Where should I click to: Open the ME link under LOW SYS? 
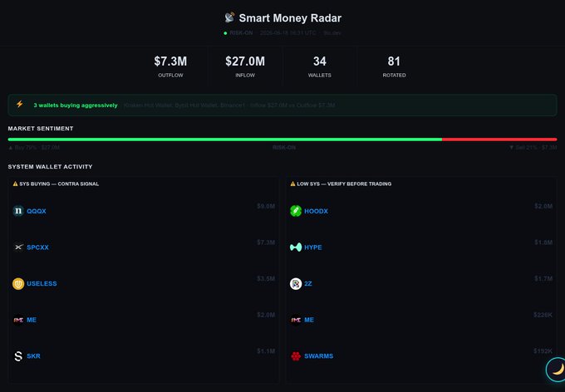pos(309,320)
